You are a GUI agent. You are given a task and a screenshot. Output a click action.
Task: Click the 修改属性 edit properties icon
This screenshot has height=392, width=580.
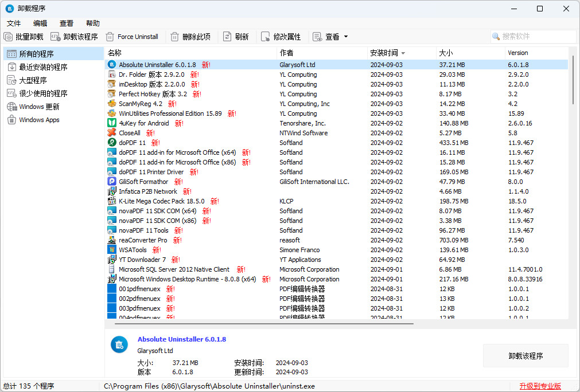[x=265, y=37]
